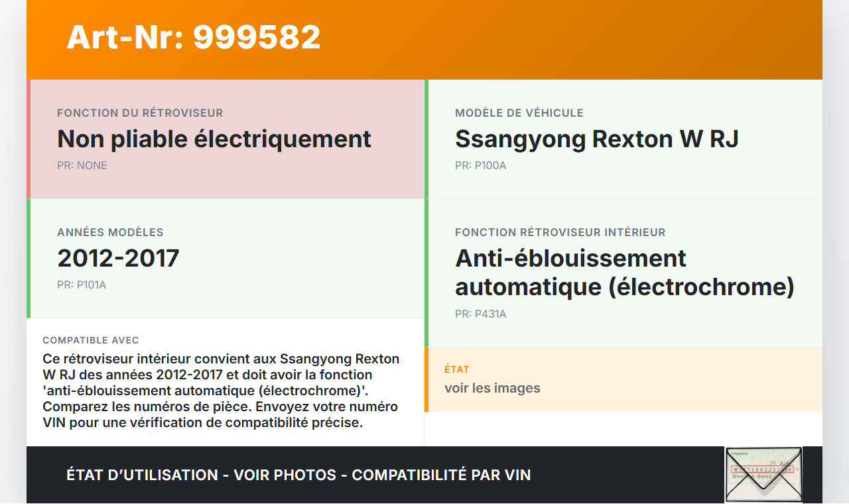The image size is (849, 504).
Task: Click the compatibility description paragraph
Action: 221,391
